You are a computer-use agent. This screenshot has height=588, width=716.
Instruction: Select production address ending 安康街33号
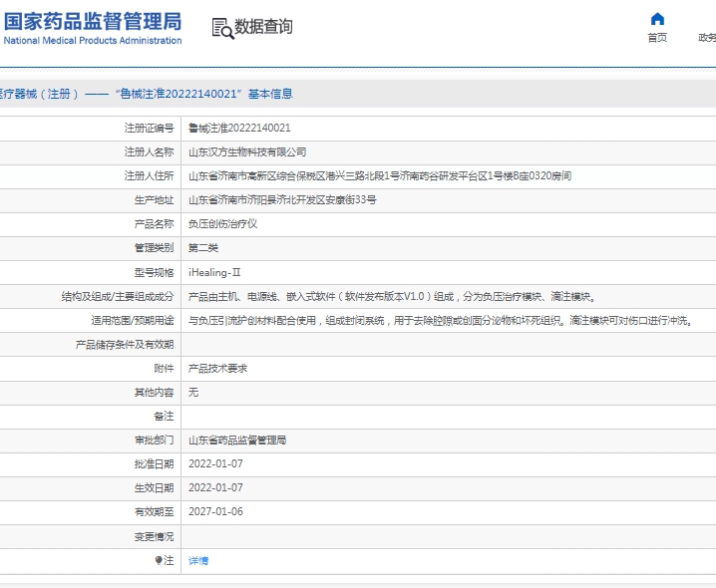coord(282,200)
